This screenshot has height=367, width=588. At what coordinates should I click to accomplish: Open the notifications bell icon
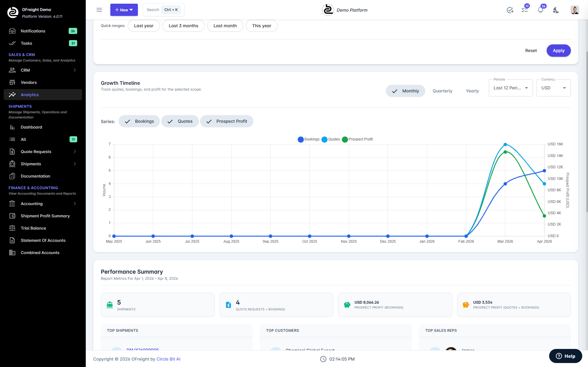pos(540,10)
